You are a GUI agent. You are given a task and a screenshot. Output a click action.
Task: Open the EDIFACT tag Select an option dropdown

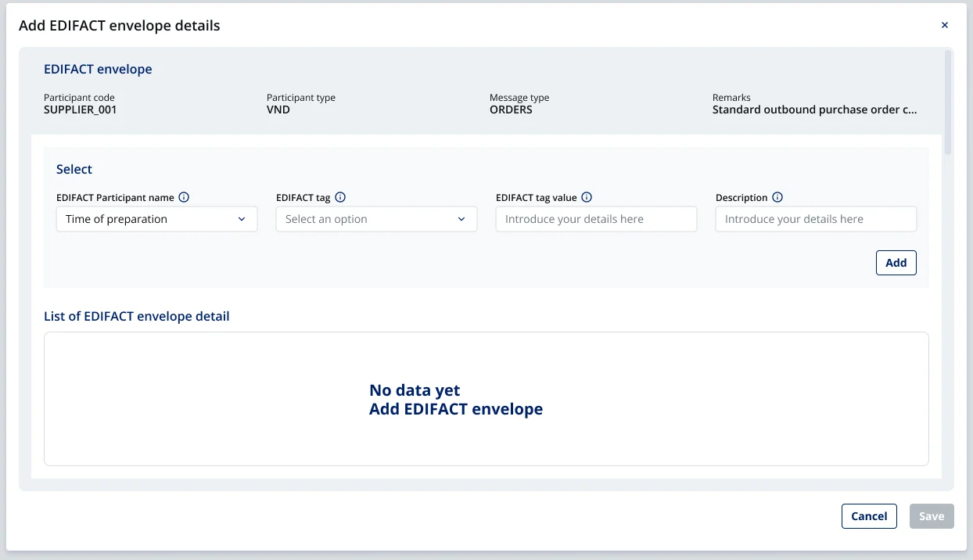[x=376, y=219]
